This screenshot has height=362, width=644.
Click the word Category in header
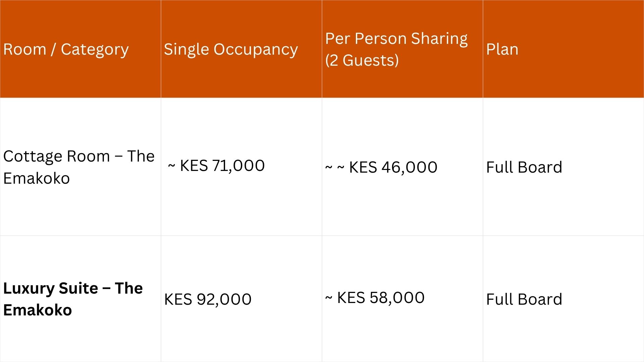tap(95, 49)
